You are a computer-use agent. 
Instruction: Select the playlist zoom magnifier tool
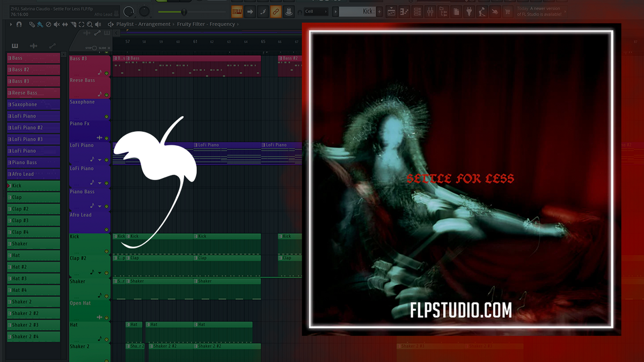point(89,24)
